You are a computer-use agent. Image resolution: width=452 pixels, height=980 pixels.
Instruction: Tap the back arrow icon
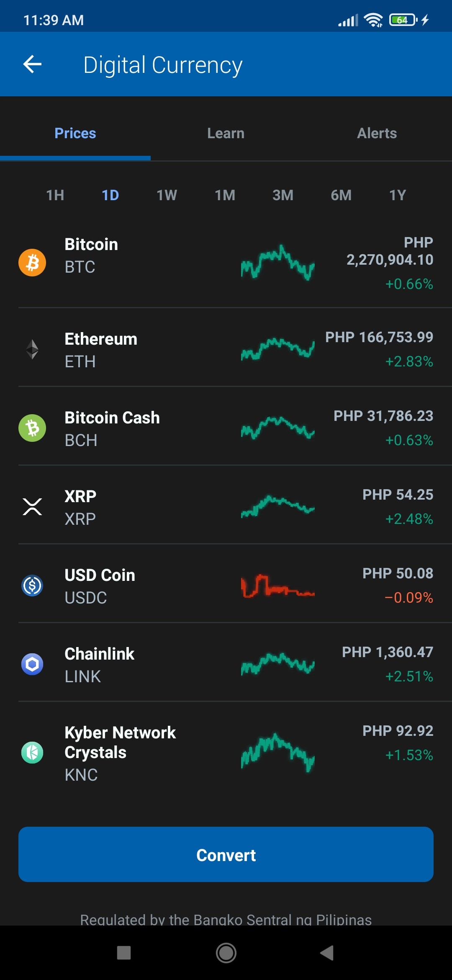click(x=32, y=64)
